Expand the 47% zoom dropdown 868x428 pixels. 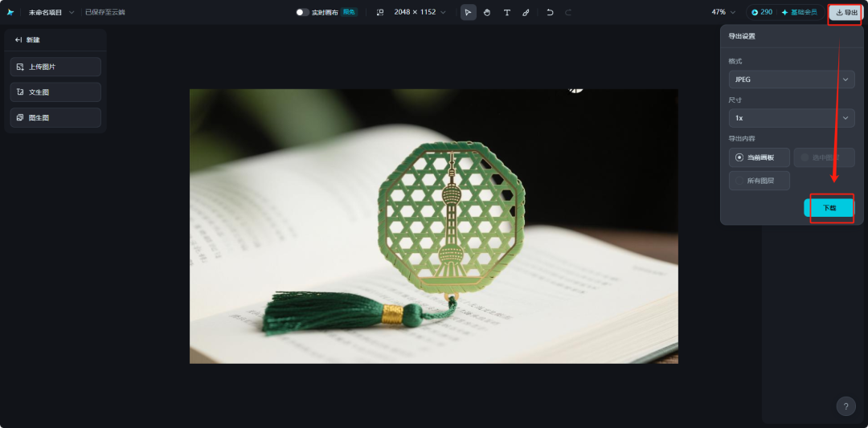[723, 12]
